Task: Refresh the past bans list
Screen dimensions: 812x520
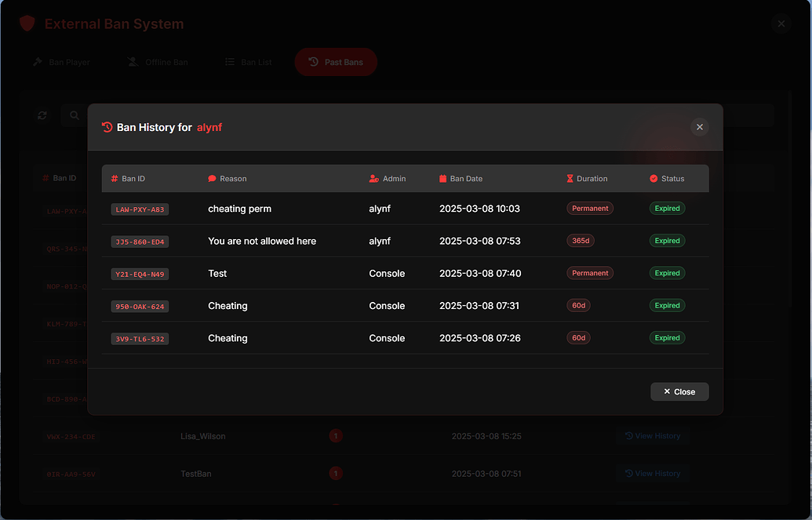Action: [42, 115]
